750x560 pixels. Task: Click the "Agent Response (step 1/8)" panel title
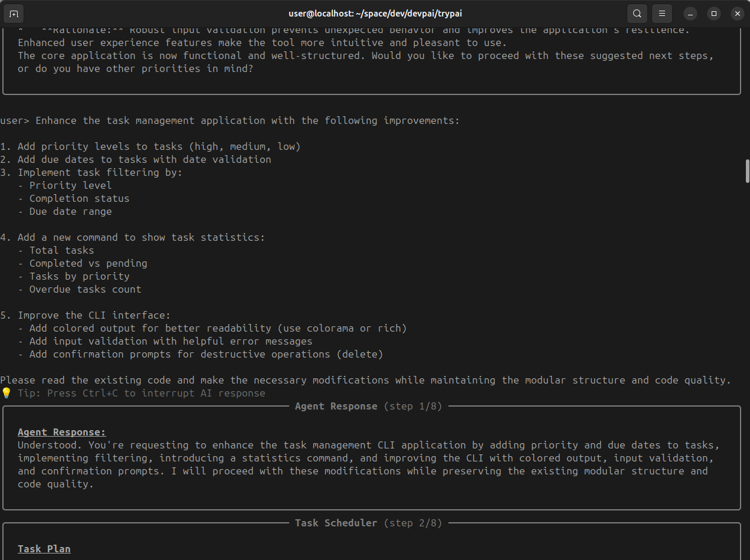click(x=368, y=406)
